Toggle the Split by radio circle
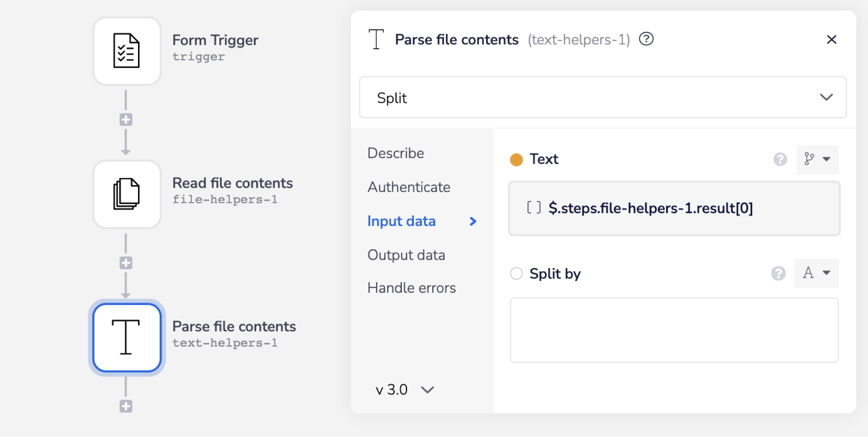 [x=516, y=274]
